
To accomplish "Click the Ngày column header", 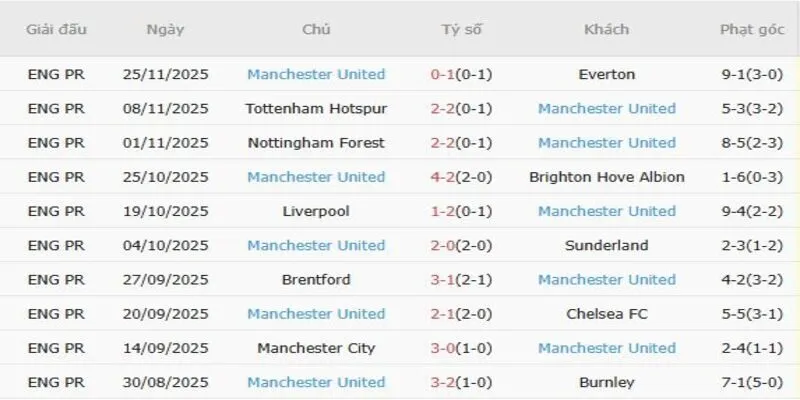I will [165, 29].
